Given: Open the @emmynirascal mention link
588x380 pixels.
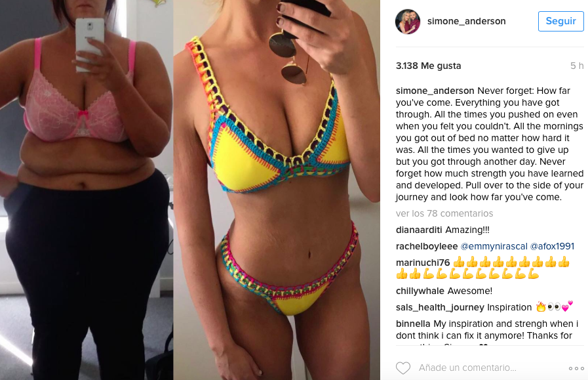Looking at the screenshot, I should [494, 246].
